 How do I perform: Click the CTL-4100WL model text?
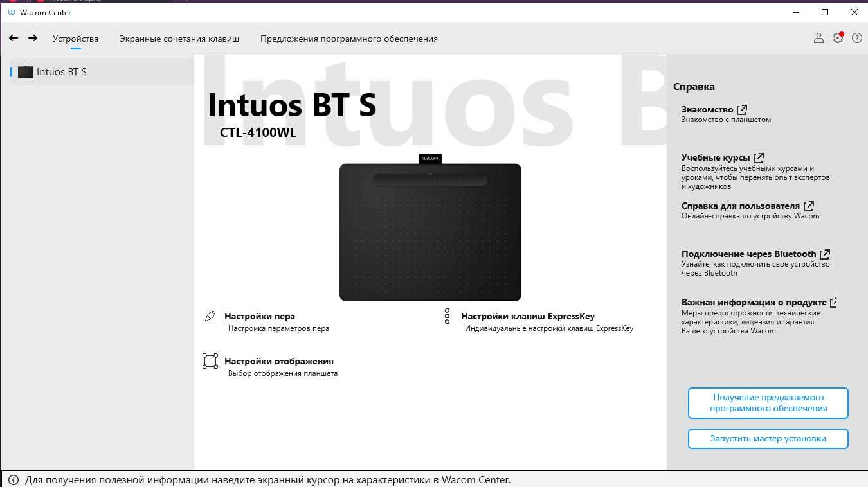tap(258, 133)
